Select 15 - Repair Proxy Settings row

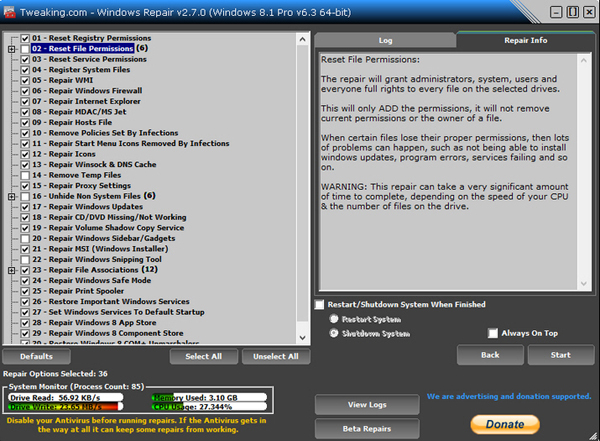coord(81,186)
